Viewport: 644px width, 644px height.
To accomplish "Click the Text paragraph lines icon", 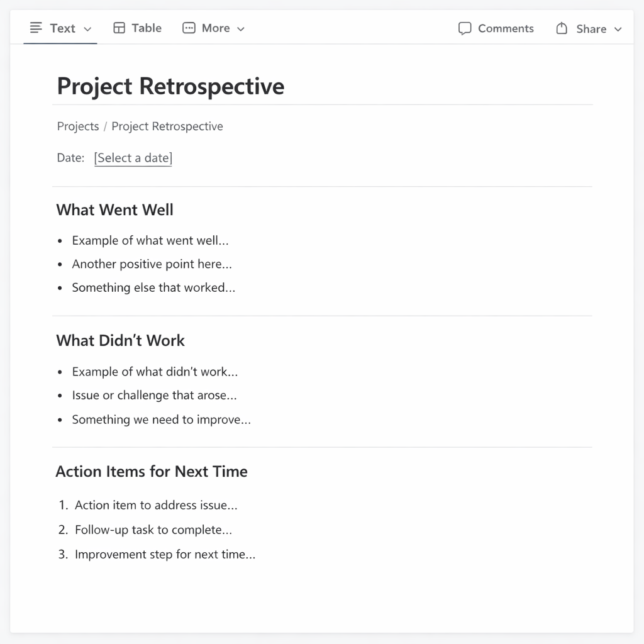I will pos(36,28).
